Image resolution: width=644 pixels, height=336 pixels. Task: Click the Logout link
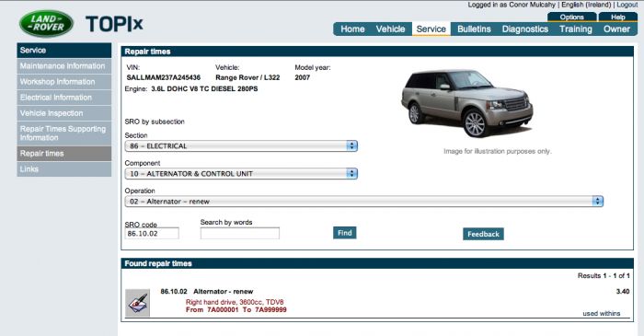pos(627,5)
